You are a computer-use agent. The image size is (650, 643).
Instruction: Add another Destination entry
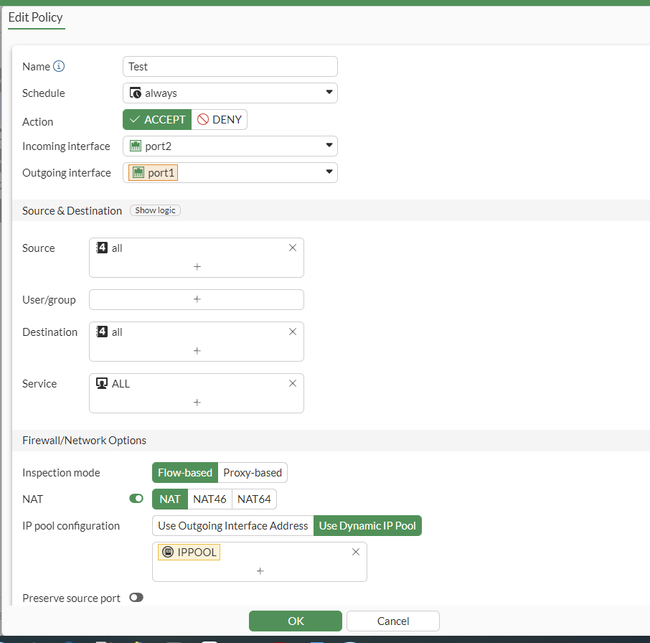pyautogui.click(x=196, y=351)
